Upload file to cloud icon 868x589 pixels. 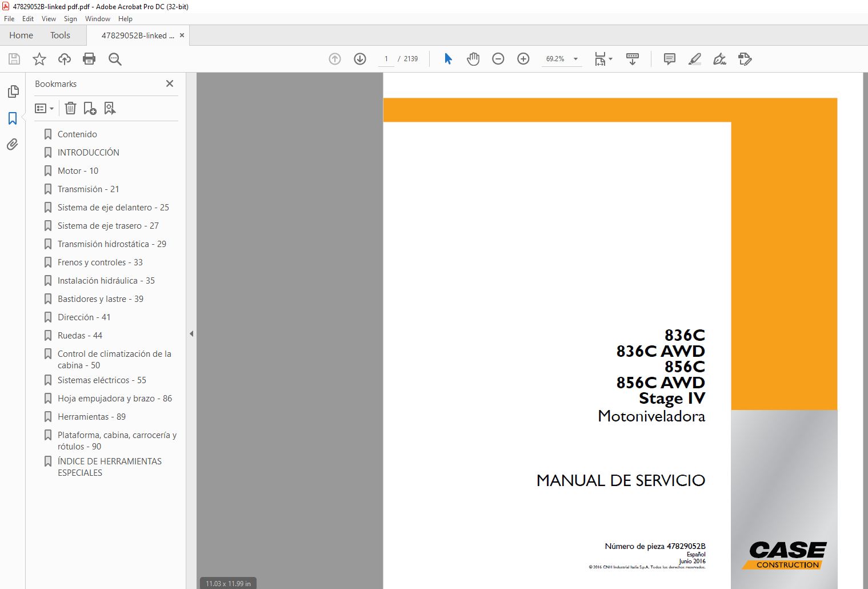(x=65, y=59)
